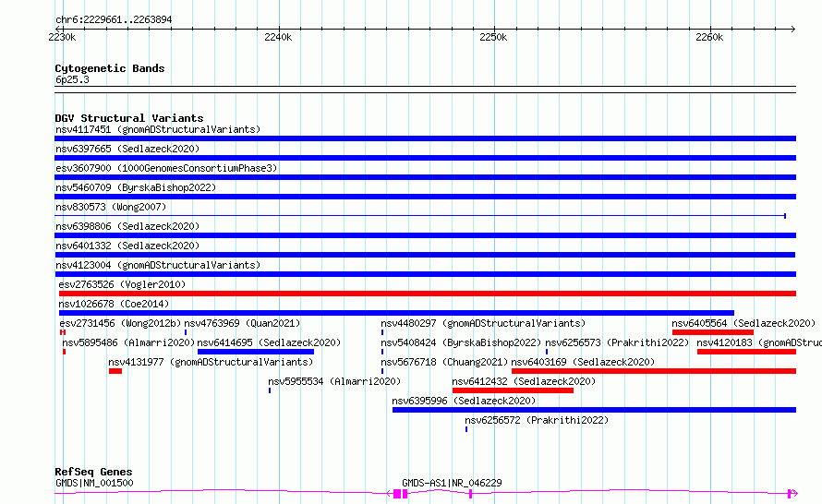Click the blue bar under nsv6398806
Viewport: 822px width, 504px height.
click(x=425, y=235)
